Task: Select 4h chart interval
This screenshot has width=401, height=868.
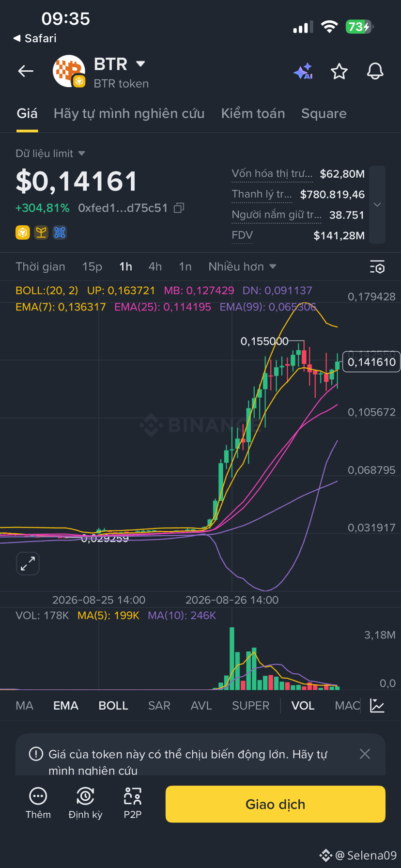Action: [155, 266]
